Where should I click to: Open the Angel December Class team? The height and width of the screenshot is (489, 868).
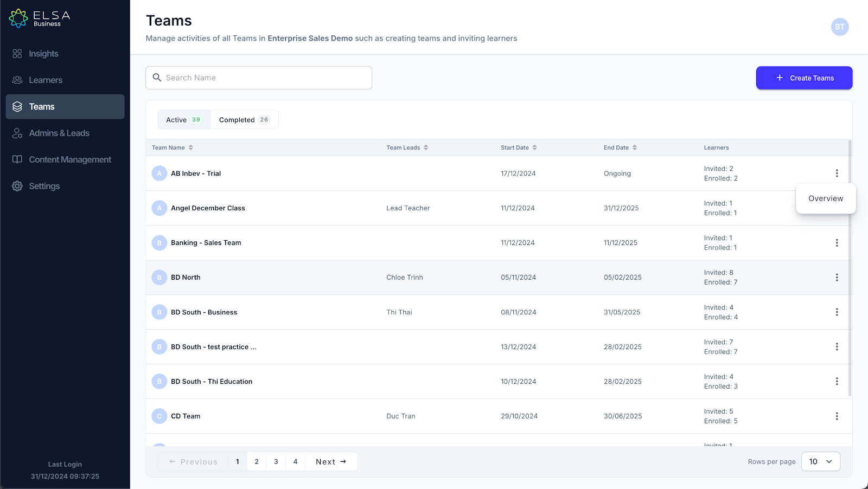208,208
